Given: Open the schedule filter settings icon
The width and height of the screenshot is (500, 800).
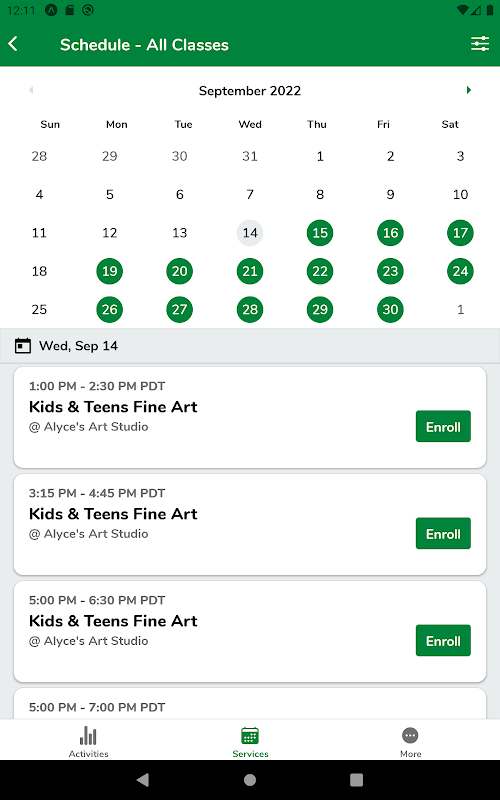Looking at the screenshot, I should [x=480, y=44].
